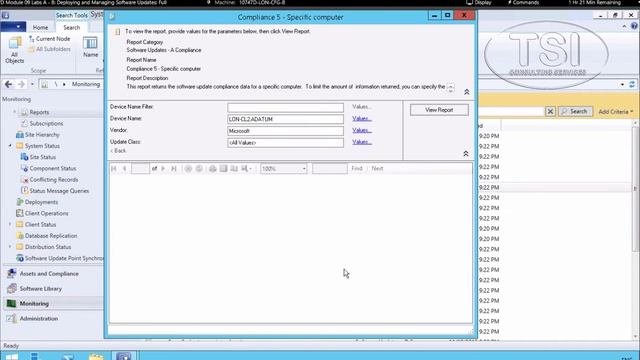640x360 pixels.
Task: Switch to the Home ribbon tab
Action: point(40,27)
